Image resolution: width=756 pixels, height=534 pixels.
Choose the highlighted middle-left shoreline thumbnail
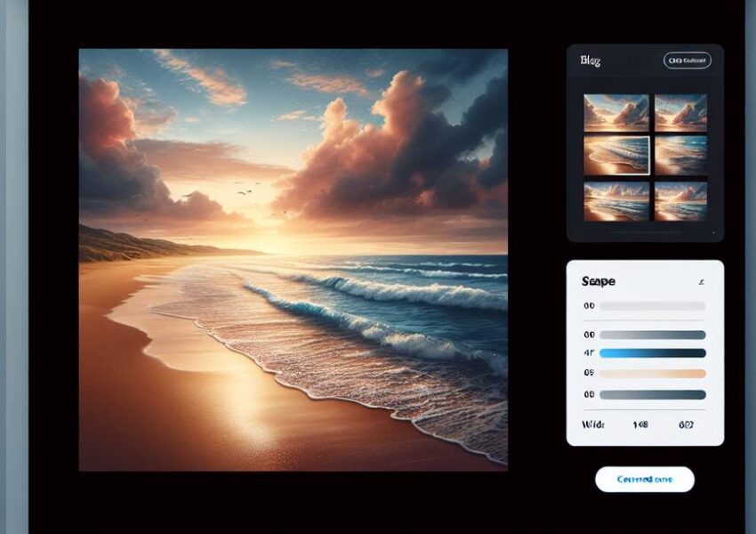pos(616,156)
